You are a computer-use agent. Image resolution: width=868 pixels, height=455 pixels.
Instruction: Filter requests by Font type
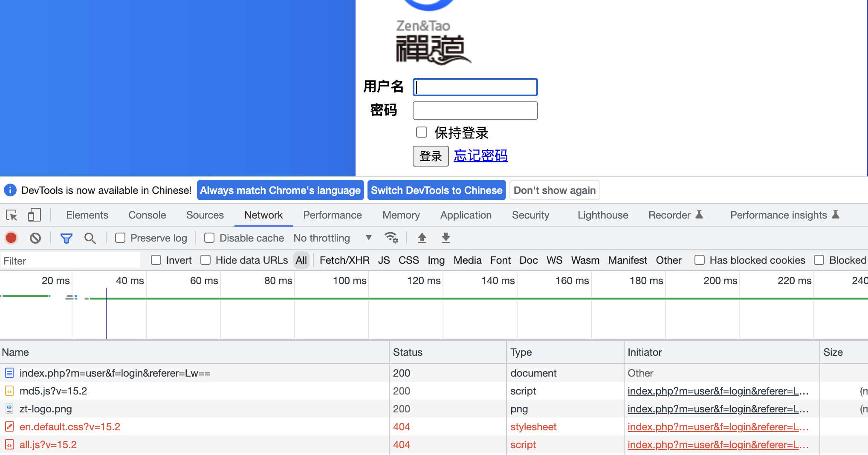(501, 260)
